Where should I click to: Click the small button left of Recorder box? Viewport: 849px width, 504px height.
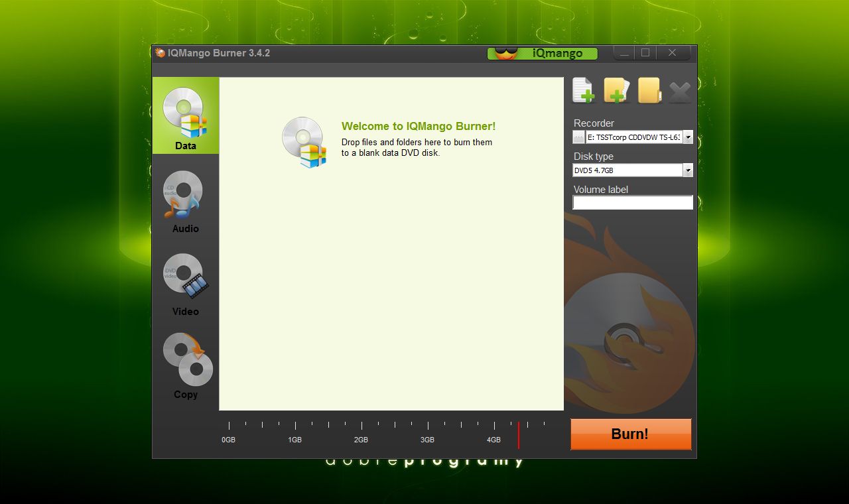(x=578, y=137)
